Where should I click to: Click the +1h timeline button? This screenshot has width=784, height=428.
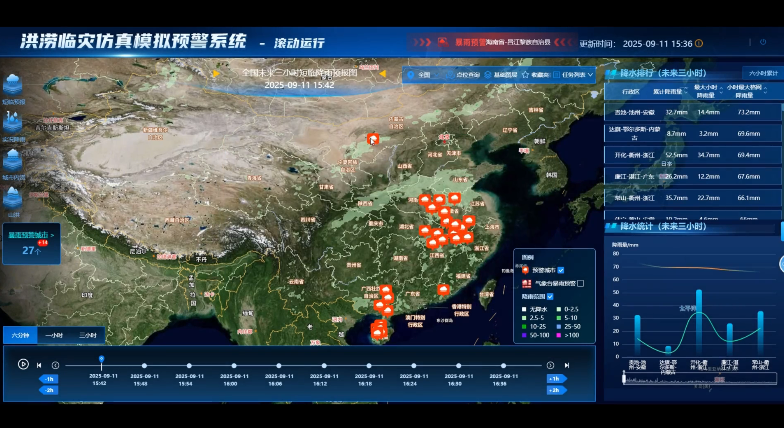pyautogui.click(x=554, y=379)
